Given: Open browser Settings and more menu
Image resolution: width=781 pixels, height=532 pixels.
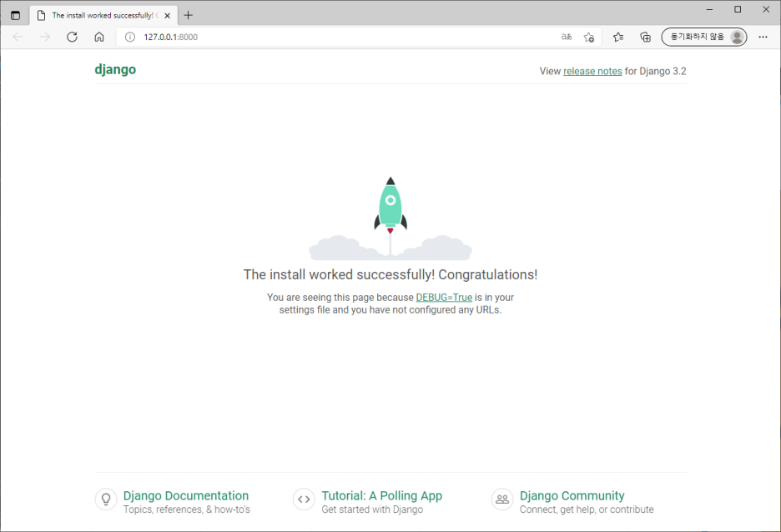Looking at the screenshot, I should [763, 37].
